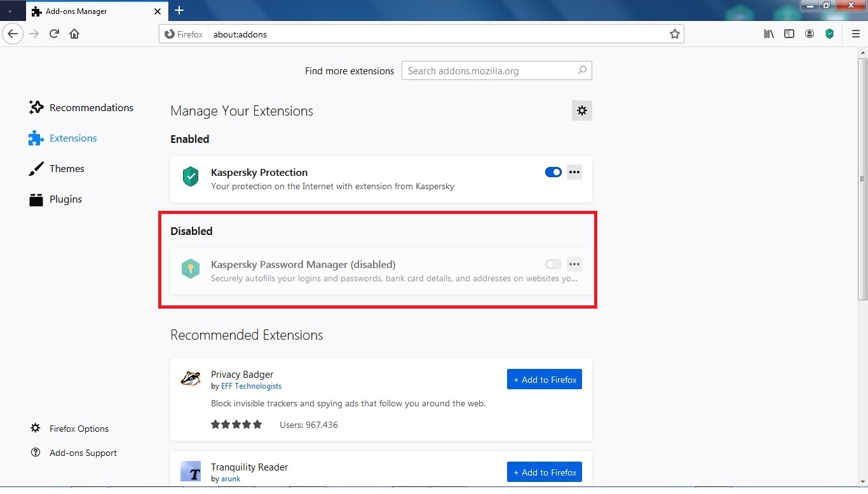The width and height of the screenshot is (868, 494).
Task: Open more options for Kaspersky Password Manager
Action: 574,264
